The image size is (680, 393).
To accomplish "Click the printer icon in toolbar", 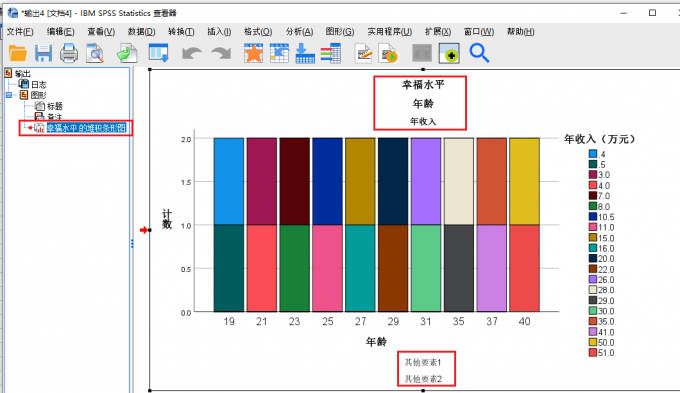I will 69,53.
